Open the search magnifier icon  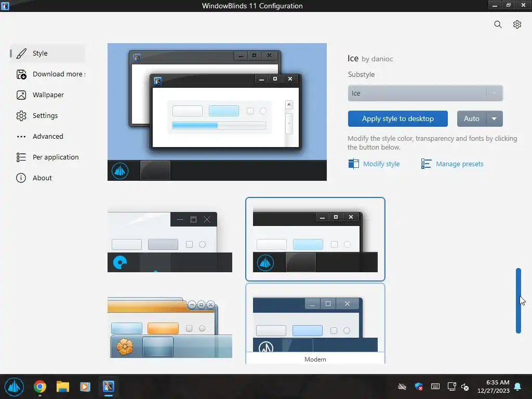pyautogui.click(x=498, y=24)
